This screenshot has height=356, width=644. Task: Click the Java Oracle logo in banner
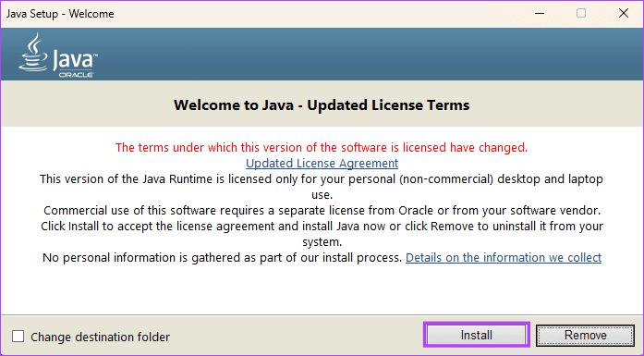coord(58,55)
